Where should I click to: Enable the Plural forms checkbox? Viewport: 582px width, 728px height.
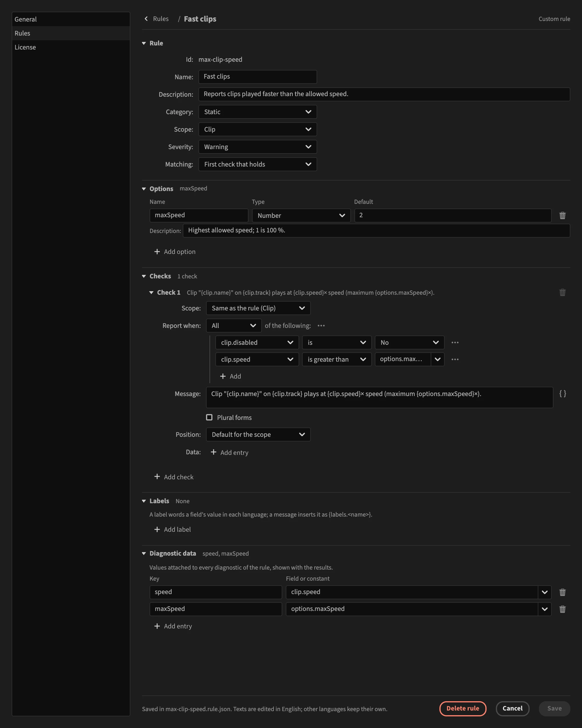point(209,417)
